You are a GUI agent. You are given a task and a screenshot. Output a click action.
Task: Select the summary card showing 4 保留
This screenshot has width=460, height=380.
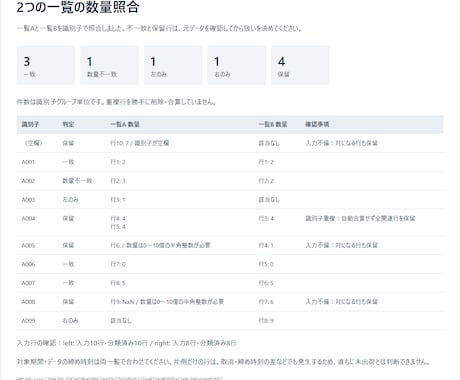[300, 65]
